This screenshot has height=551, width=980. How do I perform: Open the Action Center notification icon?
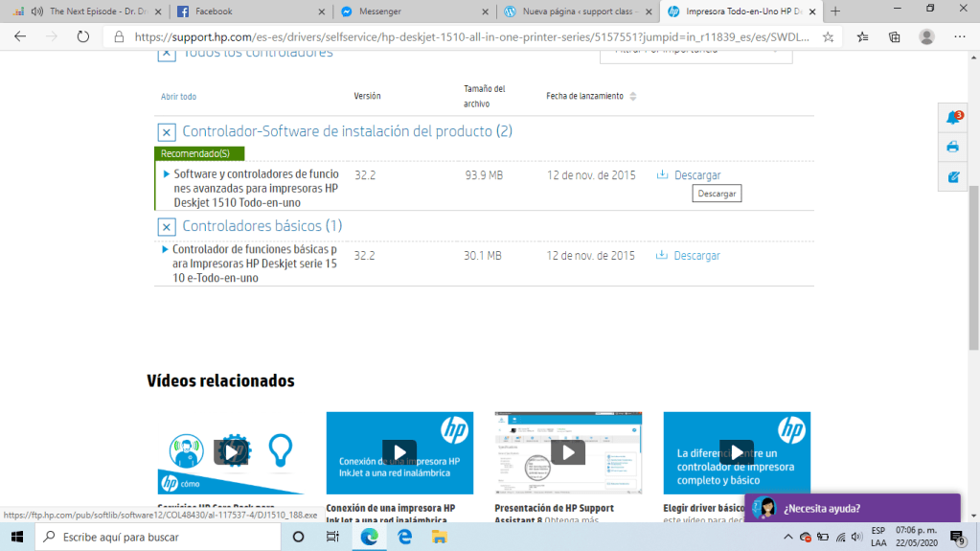[958, 537]
